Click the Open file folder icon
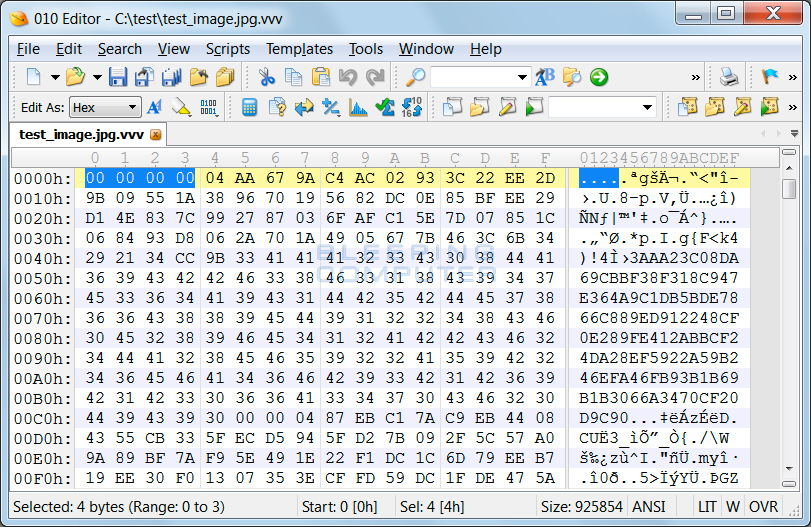Image resolution: width=811 pixels, height=527 pixels. point(76,77)
